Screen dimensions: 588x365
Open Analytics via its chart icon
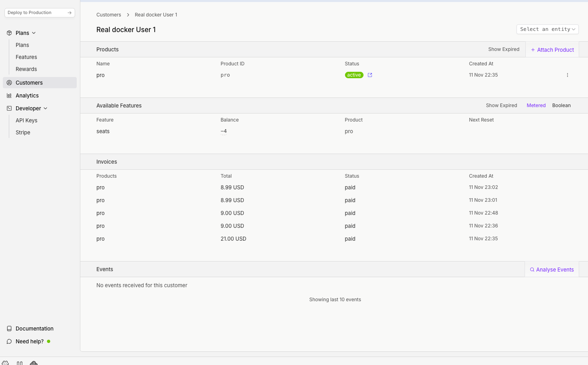[9, 95]
